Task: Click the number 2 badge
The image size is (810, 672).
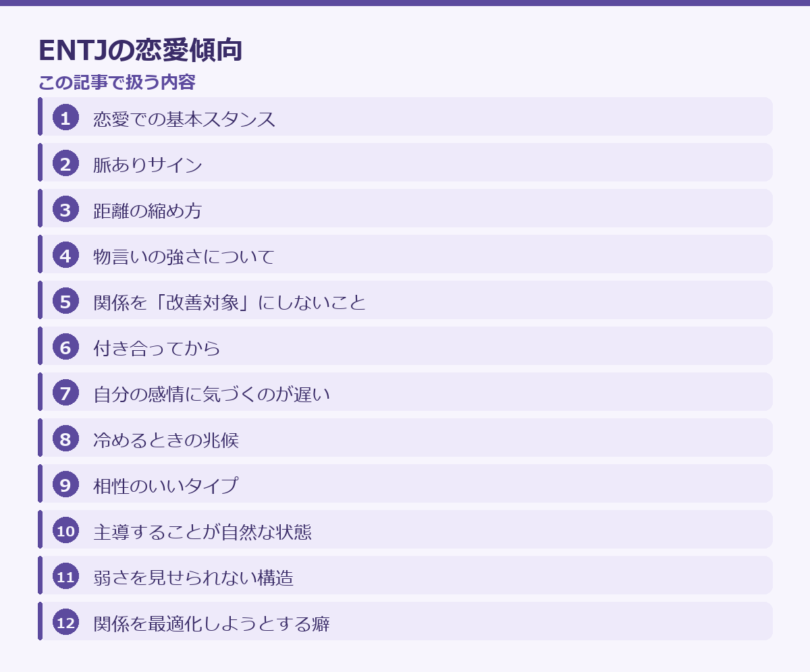Action: 65,164
